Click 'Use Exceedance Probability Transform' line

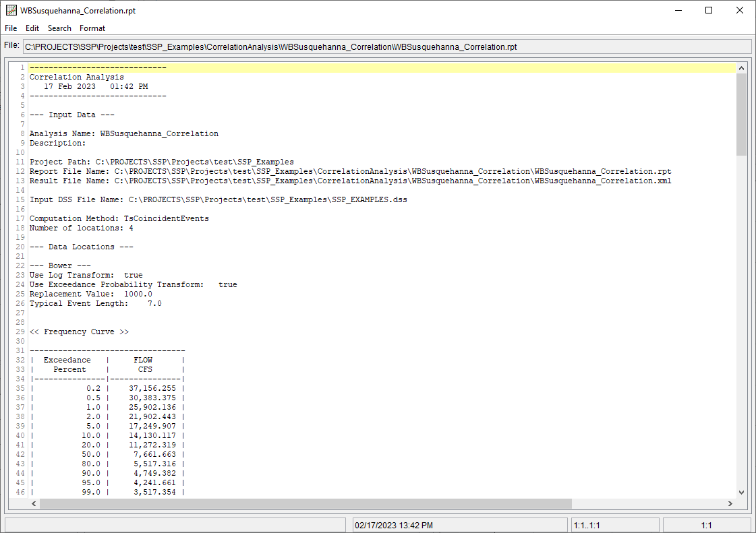pos(133,285)
